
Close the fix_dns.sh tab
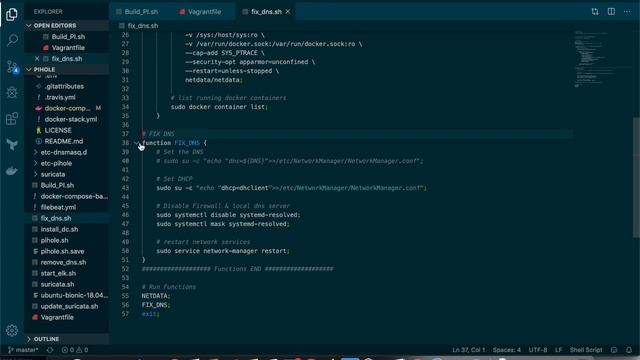tap(288, 12)
